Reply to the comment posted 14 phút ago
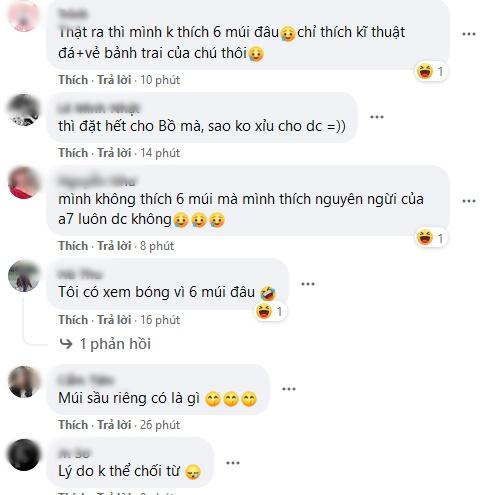 pyautogui.click(x=114, y=153)
